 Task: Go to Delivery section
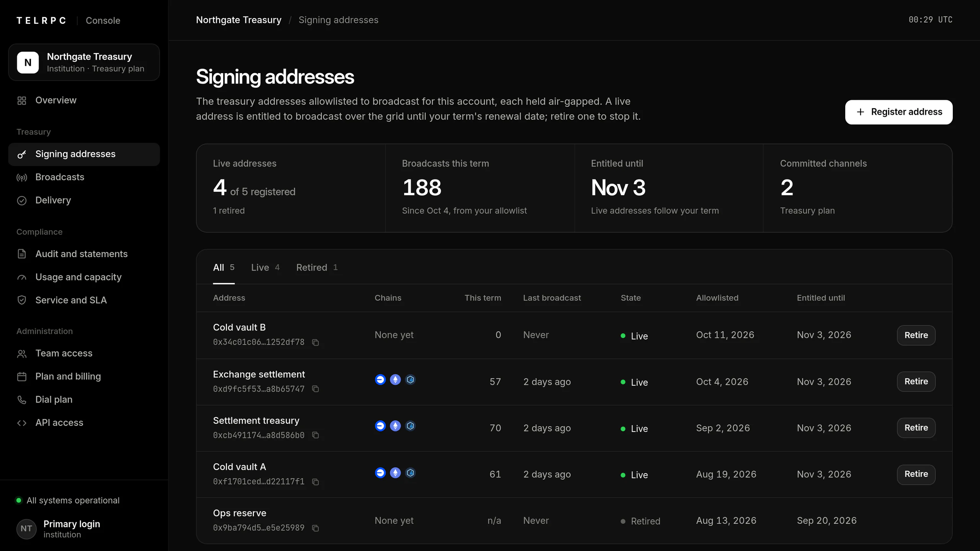tap(84, 200)
